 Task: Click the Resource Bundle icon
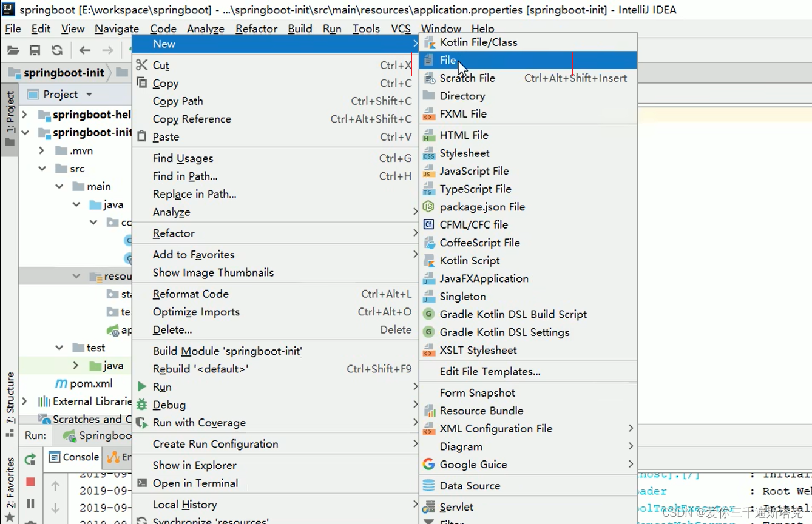pos(429,411)
